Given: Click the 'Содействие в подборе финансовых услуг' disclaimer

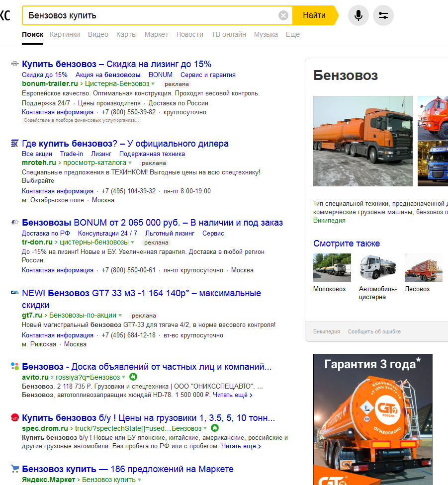Looking at the screenshot, I should (x=82, y=120).
